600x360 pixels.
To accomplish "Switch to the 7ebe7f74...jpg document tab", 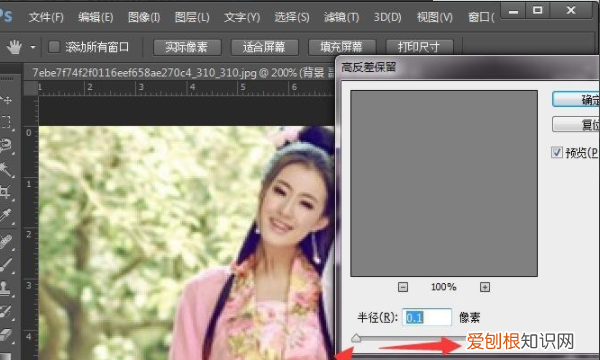I will [179, 72].
